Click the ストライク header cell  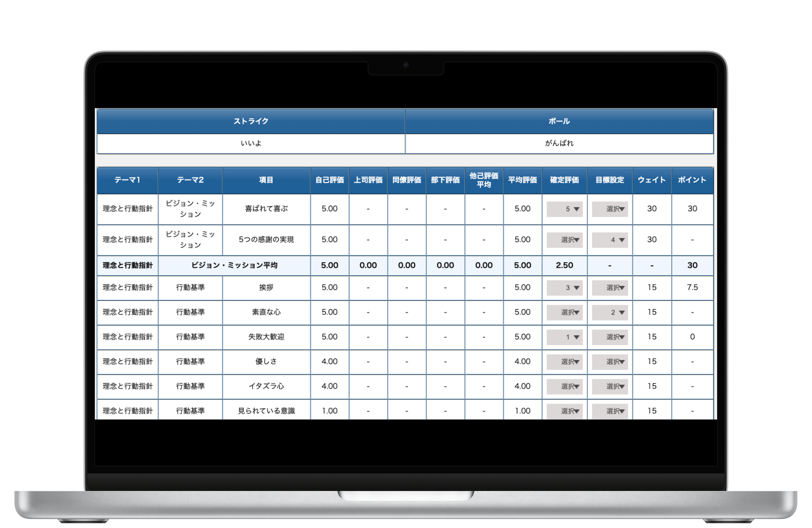coord(251,121)
